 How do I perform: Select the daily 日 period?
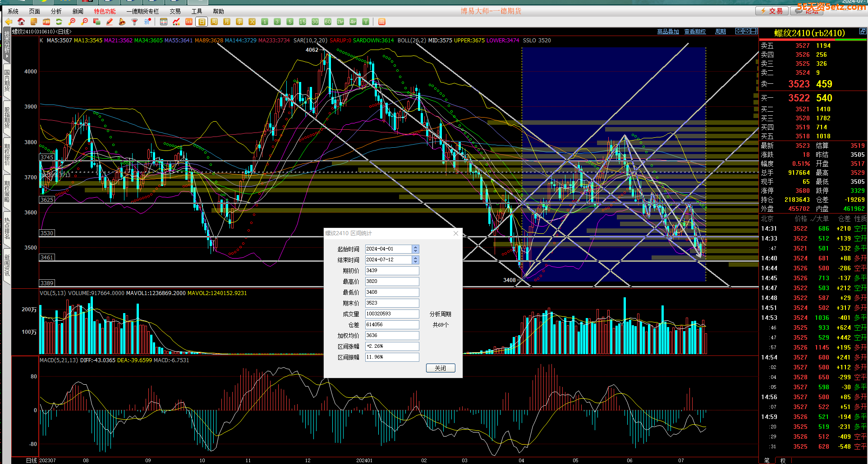pos(202,22)
